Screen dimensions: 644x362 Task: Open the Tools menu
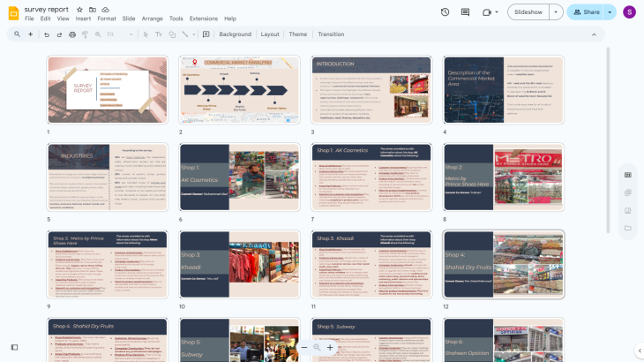pos(176,19)
